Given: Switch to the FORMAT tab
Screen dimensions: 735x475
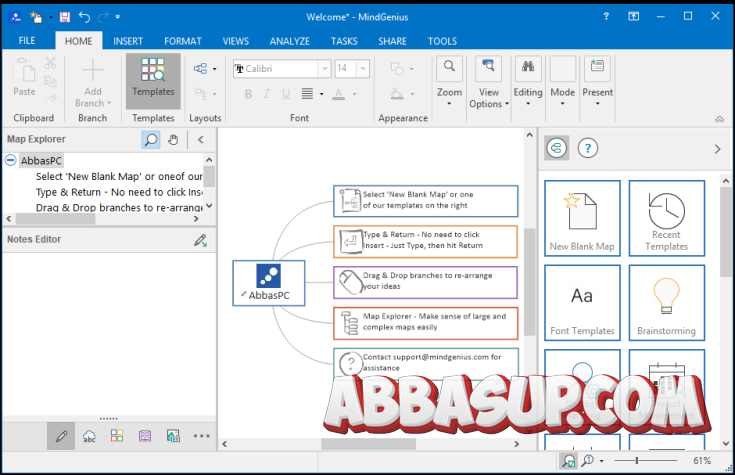Looking at the screenshot, I should (183, 41).
